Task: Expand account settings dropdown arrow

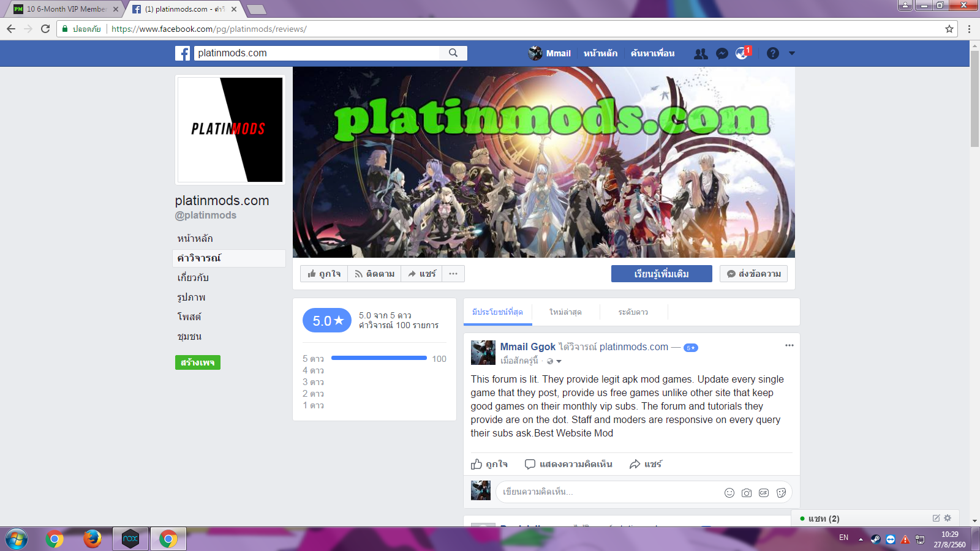Action: coord(792,53)
